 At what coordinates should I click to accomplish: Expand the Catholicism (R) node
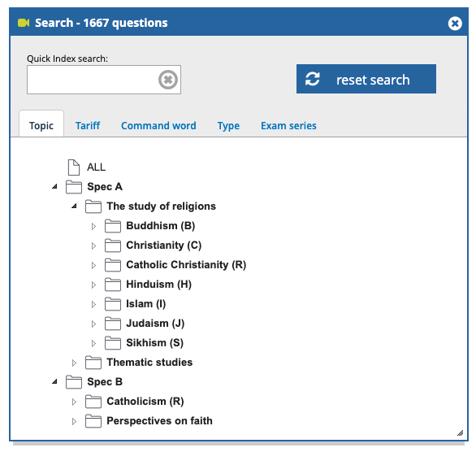[x=74, y=402]
